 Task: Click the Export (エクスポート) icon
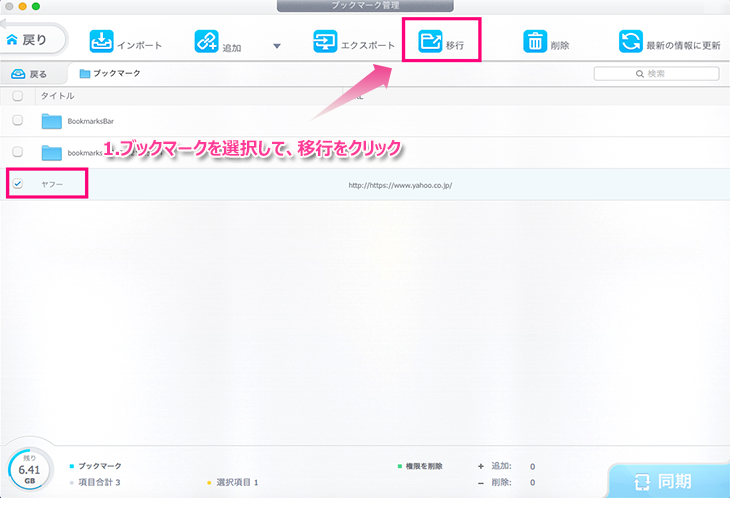[326, 42]
